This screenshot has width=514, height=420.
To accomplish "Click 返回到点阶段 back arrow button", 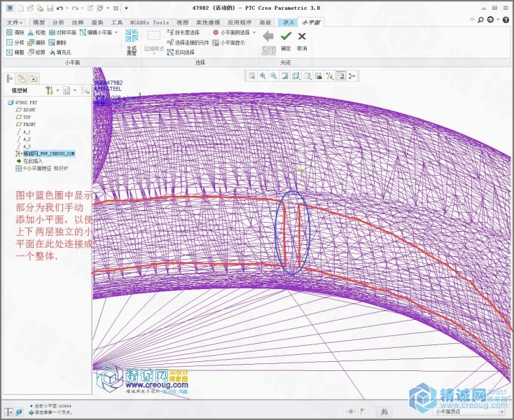I will [x=268, y=43].
